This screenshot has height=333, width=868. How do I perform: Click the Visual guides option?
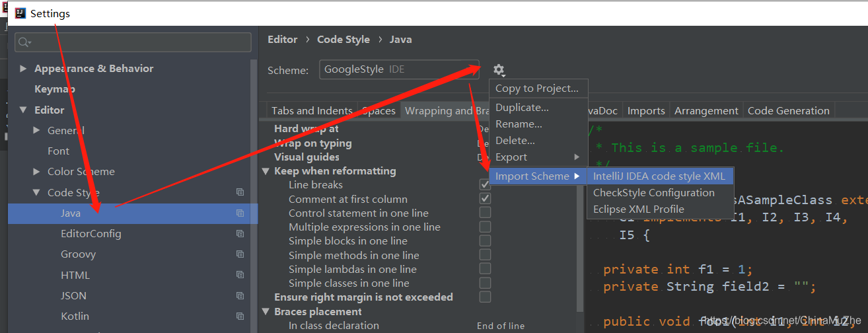pyautogui.click(x=307, y=157)
